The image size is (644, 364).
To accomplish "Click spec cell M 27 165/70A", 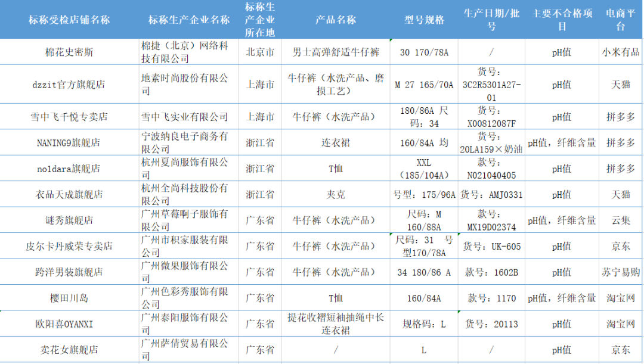I will pyautogui.click(x=425, y=85).
